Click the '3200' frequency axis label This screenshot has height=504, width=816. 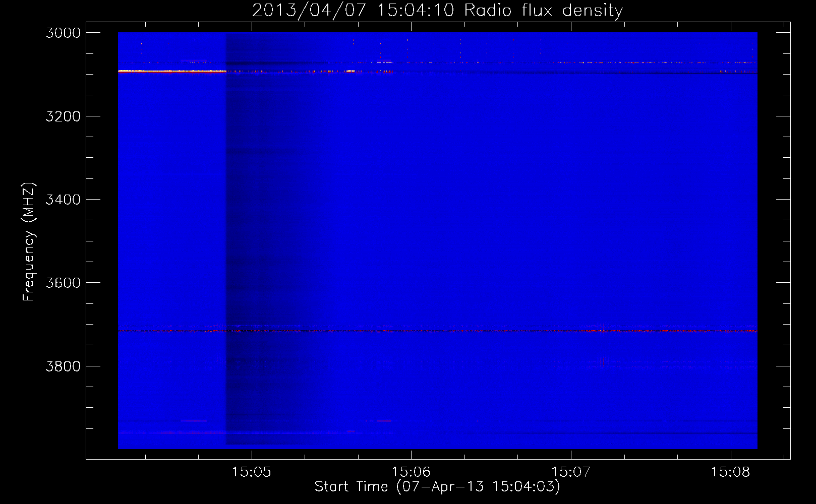pyautogui.click(x=63, y=116)
